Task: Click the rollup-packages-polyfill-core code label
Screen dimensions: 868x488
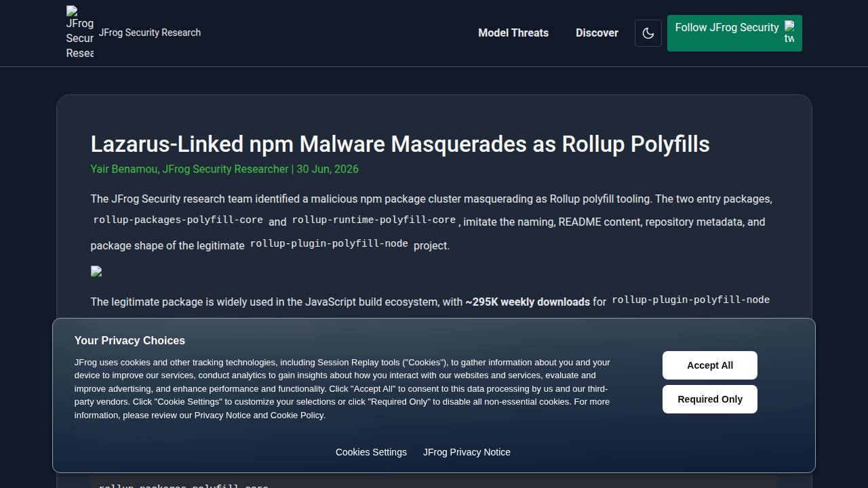Action: click(178, 220)
